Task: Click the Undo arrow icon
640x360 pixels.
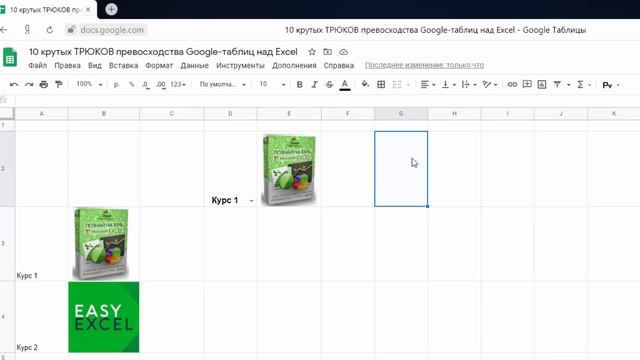Action: 14,84
